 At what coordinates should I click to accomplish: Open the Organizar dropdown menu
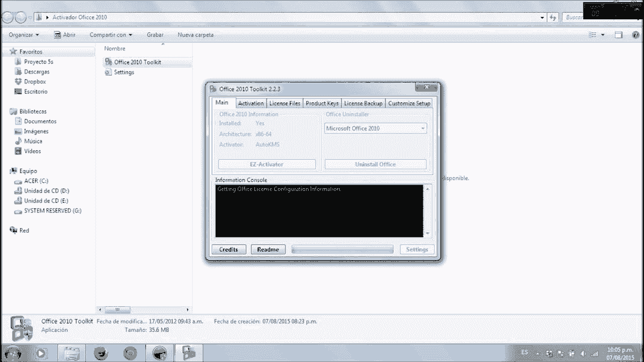[24, 35]
